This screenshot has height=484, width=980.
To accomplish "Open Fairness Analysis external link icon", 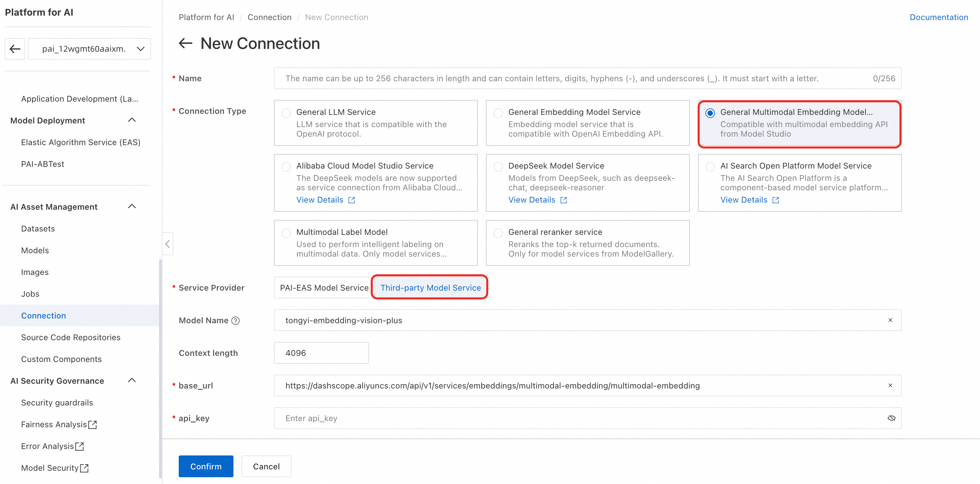I will (92, 424).
